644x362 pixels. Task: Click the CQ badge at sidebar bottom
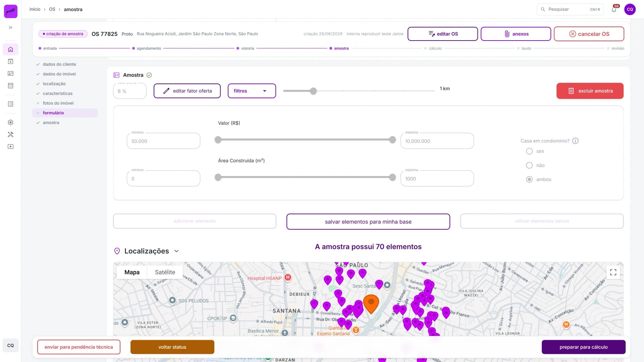[11, 345]
